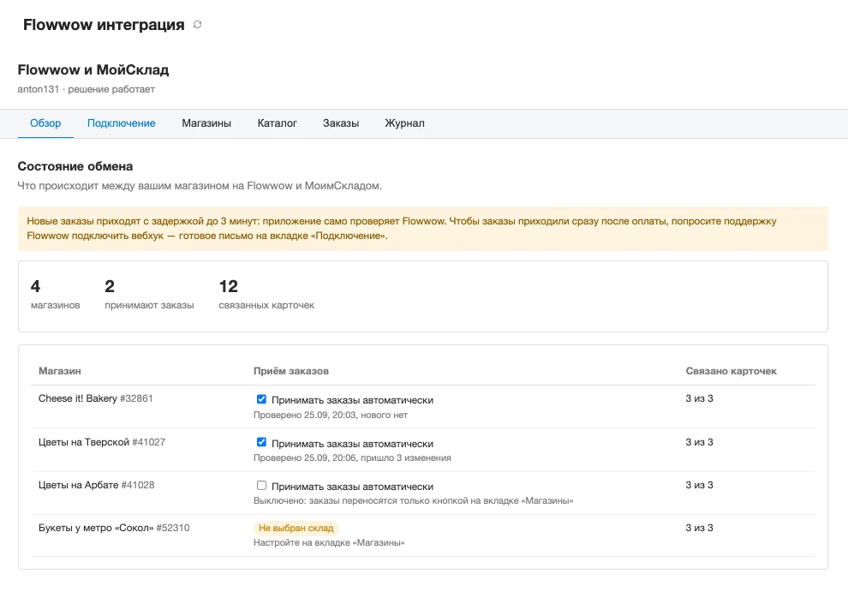Select the Цветы на Арбате #41028 store name
Viewport: 848px width, 616px height.
[96, 485]
